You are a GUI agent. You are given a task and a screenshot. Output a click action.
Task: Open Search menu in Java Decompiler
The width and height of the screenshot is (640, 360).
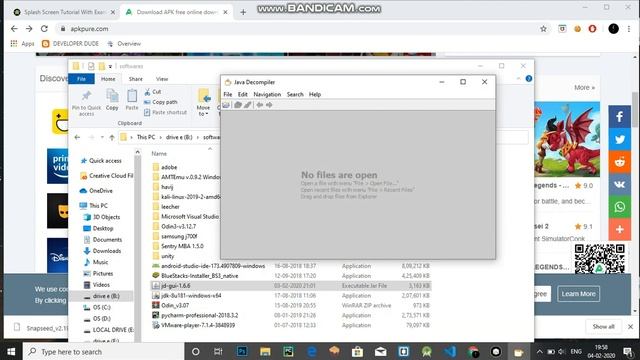click(295, 94)
